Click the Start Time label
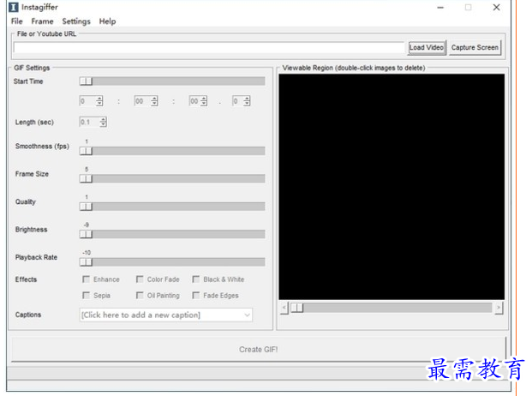Viewport: 532px width, 396px height. (x=28, y=81)
